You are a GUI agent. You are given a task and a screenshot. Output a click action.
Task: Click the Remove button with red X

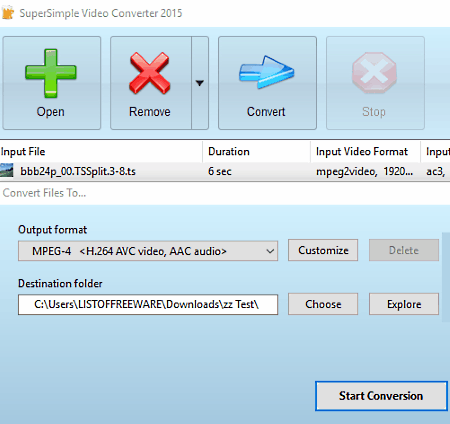pos(151,83)
